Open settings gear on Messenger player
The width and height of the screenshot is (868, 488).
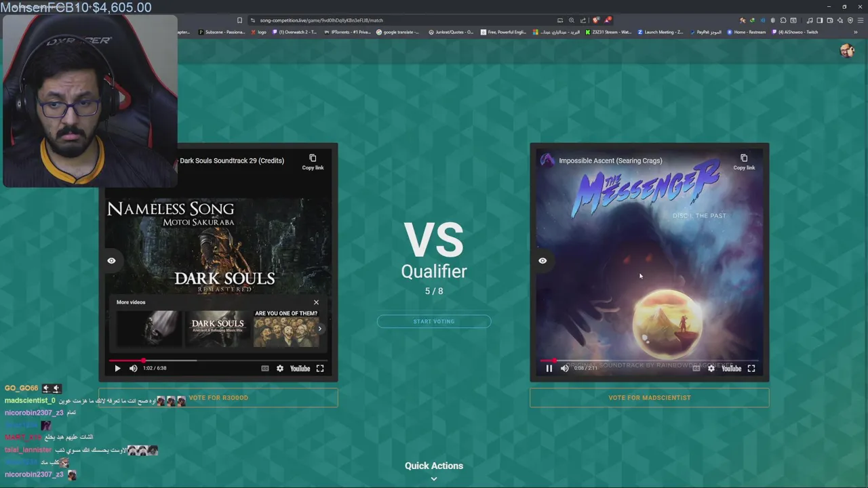(x=711, y=368)
